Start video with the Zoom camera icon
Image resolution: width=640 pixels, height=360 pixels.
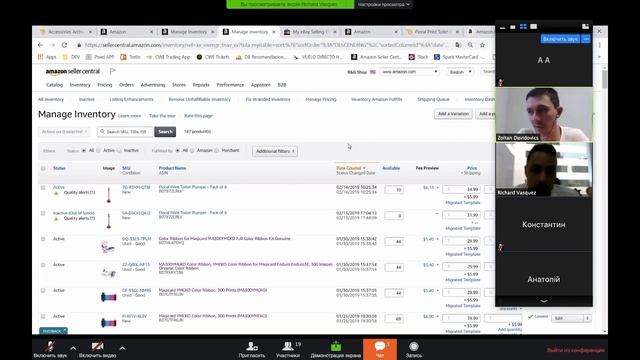coord(97,347)
